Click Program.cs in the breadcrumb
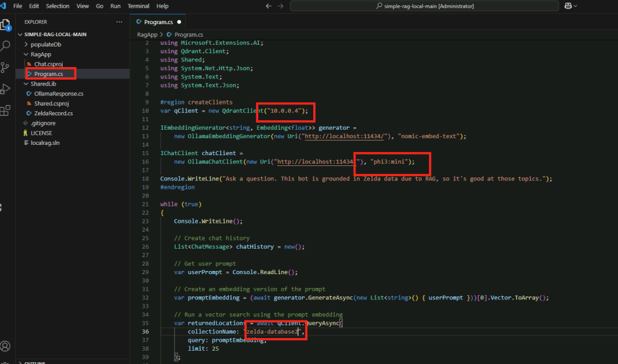The width and height of the screenshot is (618, 364). (188, 34)
